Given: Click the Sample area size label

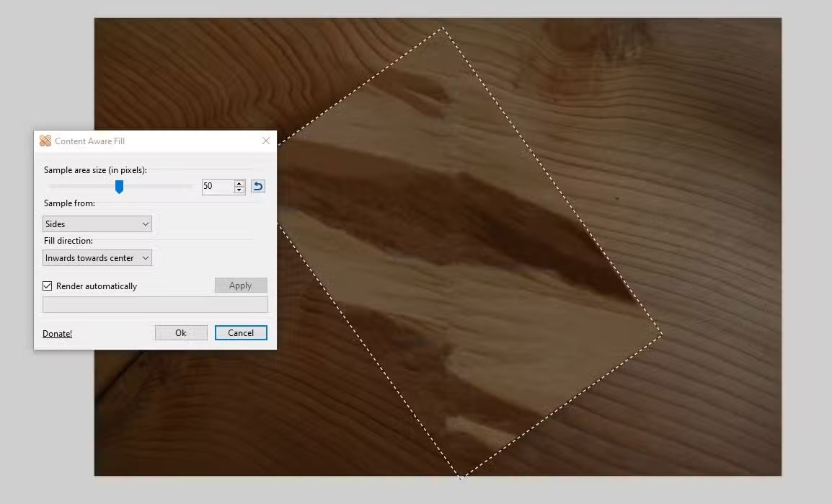Looking at the screenshot, I should click(x=95, y=169).
